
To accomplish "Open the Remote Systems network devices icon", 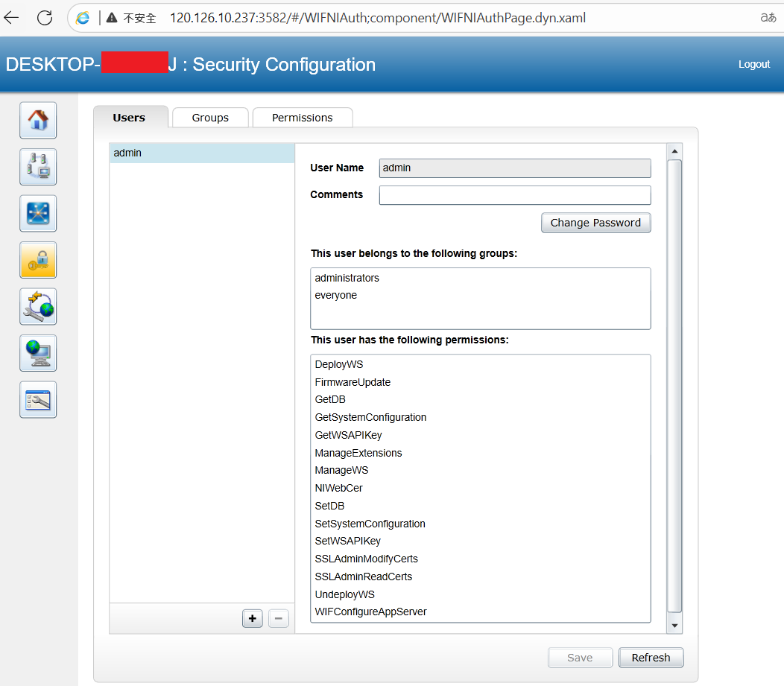I will [x=38, y=167].
